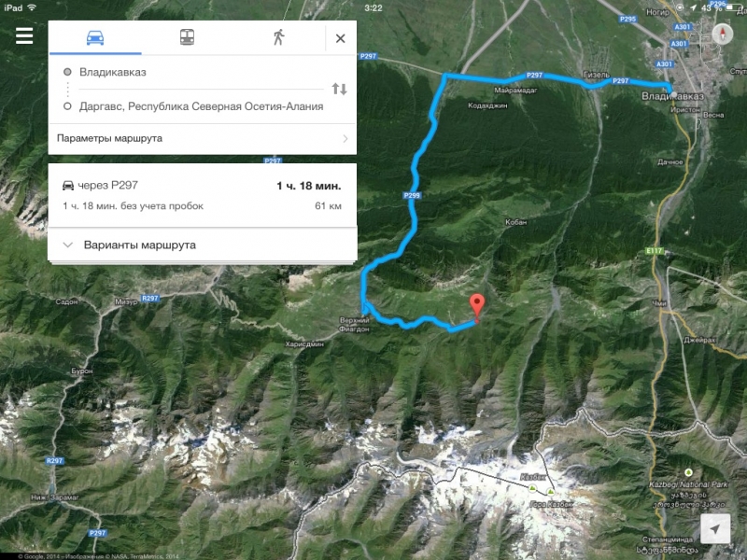Swap start and destination points

[x=339, y=89]
